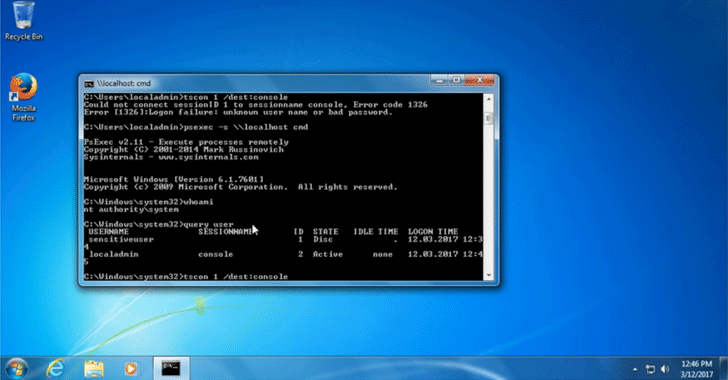Open Windows Explorer folder on taskbar

click(93, 369)
